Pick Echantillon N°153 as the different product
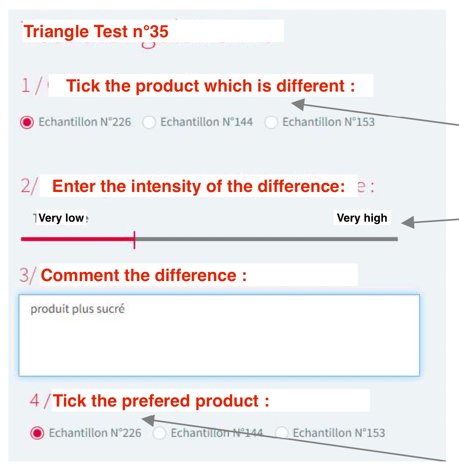This screenshot has width=459, height=476. click(x=271, y=123)
